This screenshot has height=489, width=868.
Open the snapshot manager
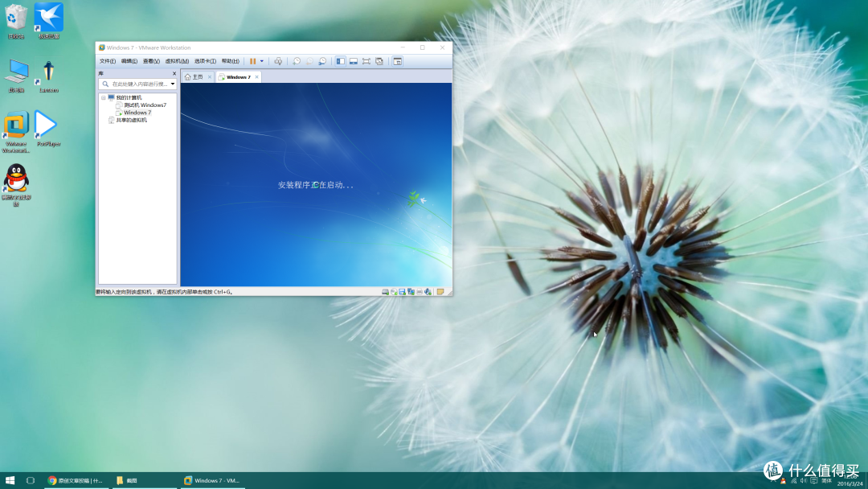pyautogui.click(x=322, y=61)
